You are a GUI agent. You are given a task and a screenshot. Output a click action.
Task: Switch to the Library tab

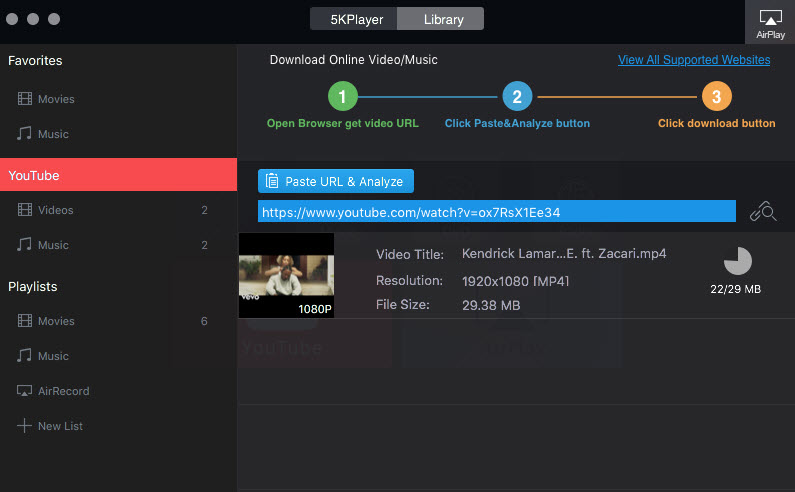tap(441, 19)
